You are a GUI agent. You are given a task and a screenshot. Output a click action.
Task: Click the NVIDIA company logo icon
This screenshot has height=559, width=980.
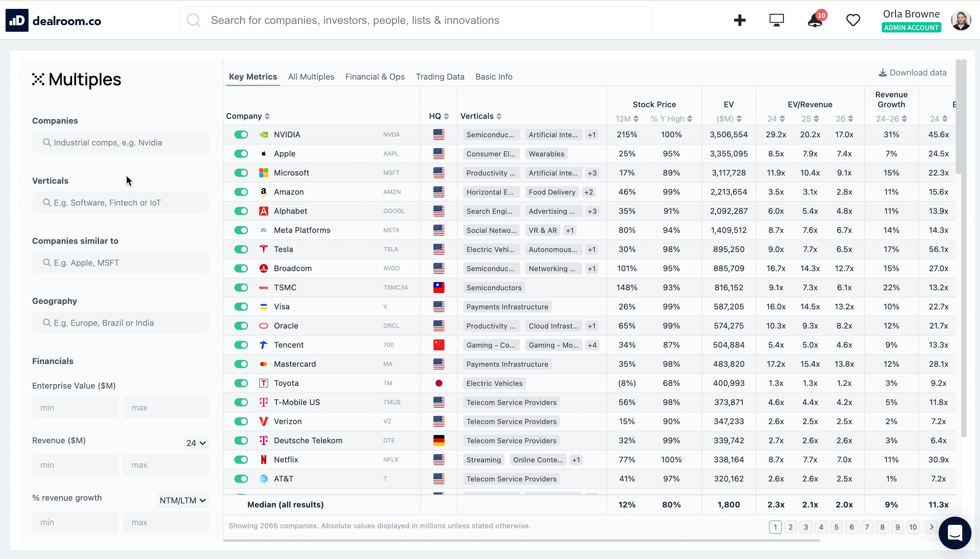[x=263, y=135]
